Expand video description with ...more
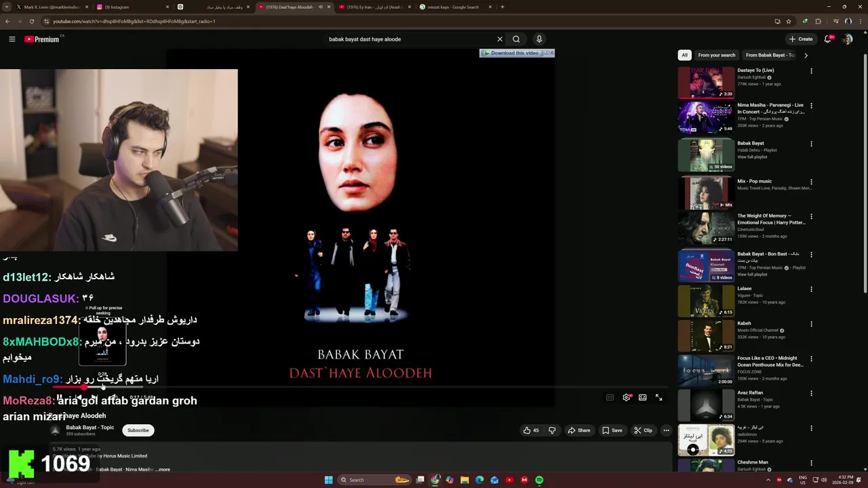Image resolution: width=868 pixels, height=488 pixels. coord(163,469)
